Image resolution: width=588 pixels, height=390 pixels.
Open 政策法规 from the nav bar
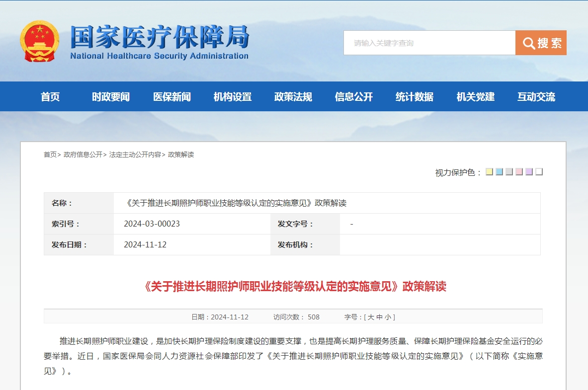pos(293,97)
